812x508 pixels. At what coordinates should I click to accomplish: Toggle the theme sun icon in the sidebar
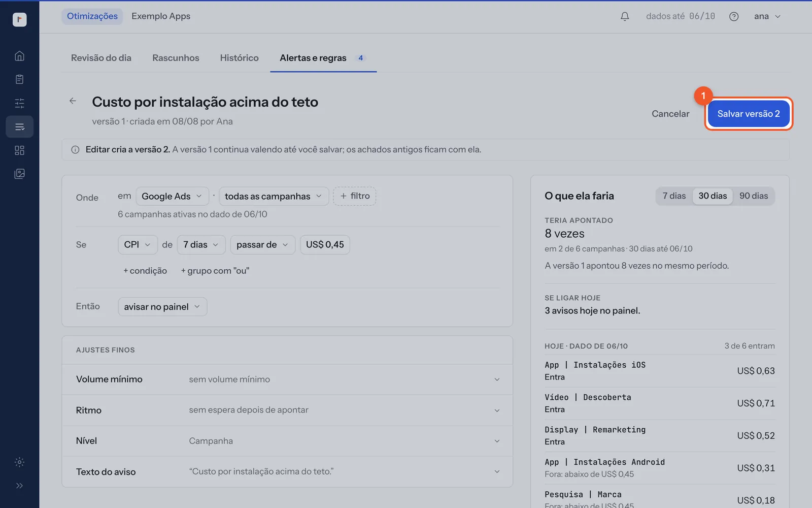[19, 462]
